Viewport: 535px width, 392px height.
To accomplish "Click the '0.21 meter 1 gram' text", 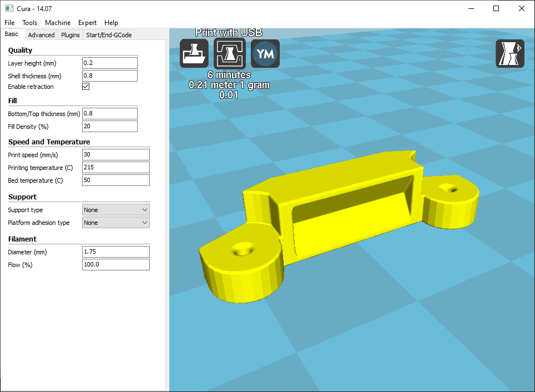I will pyautogui.click(x=229, y=85).
